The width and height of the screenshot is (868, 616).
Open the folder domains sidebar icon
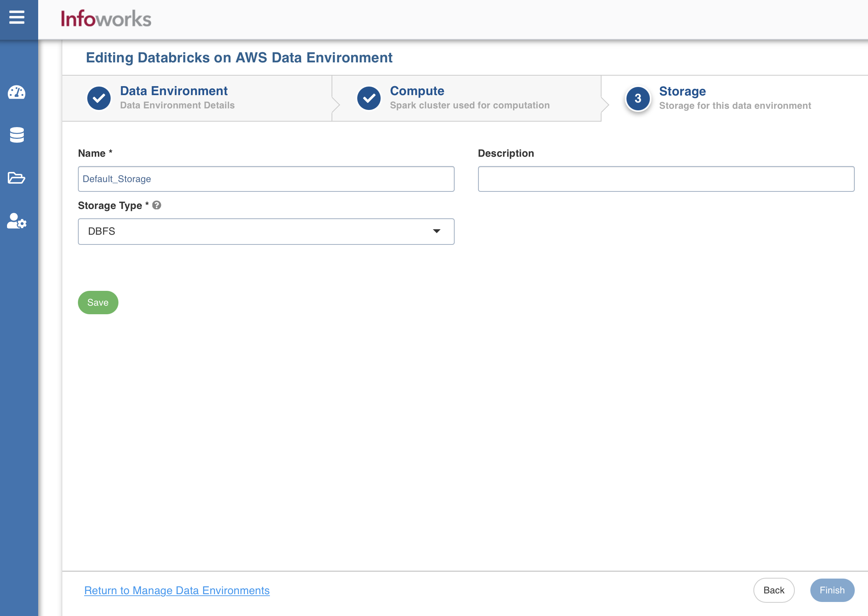(16, 178)
